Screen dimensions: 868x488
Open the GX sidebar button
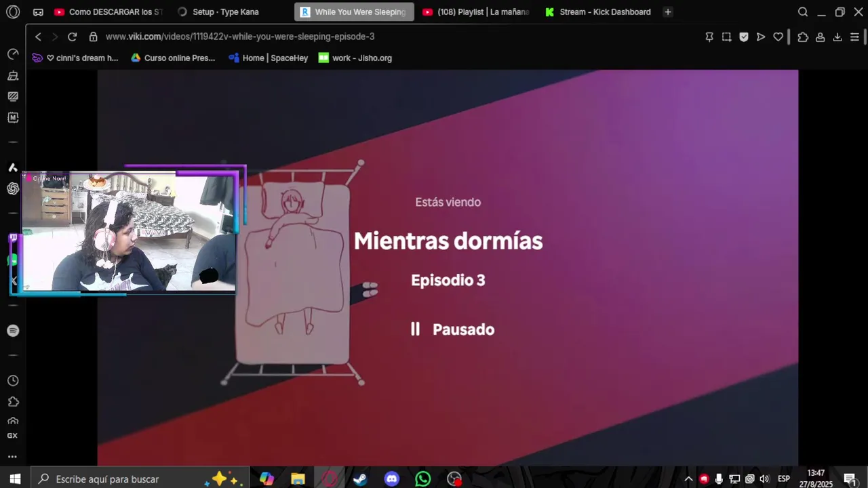(13, 436)
